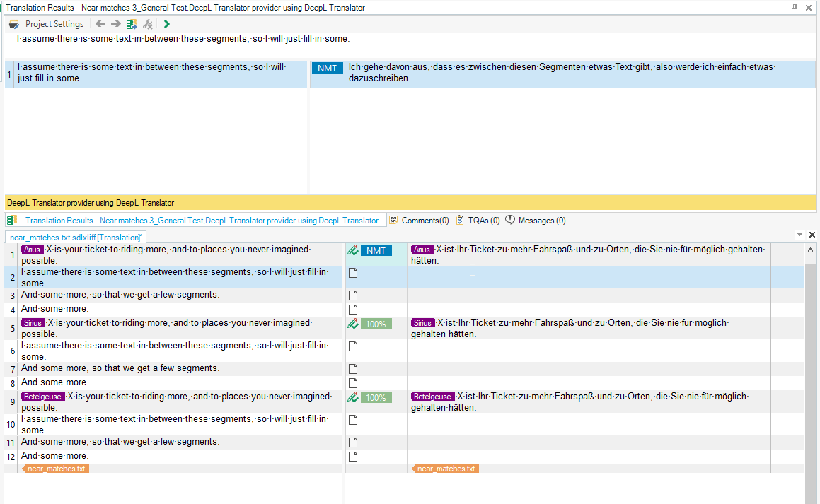Expand the open documents dropdown arrow
This screenshot has width=820, height=504.
click(x=799, y=234)
